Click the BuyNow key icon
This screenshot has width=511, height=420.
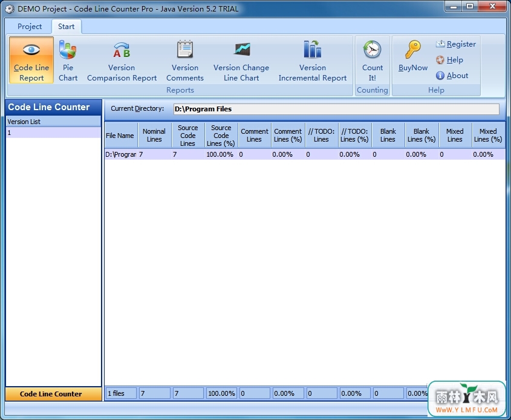click(413, 49)
